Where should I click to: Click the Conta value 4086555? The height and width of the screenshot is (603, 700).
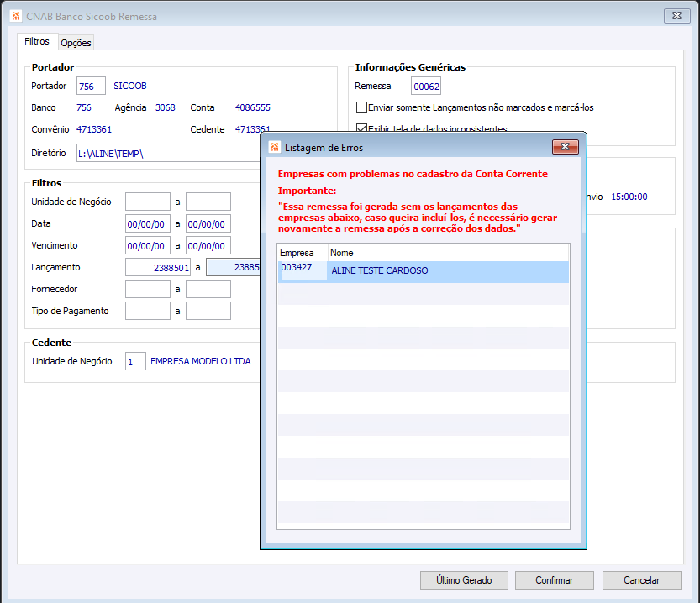click(x=253, y=107)
